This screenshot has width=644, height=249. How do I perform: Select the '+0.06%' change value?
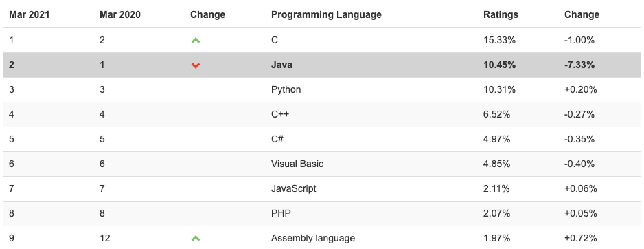click(x=581, y=188)
